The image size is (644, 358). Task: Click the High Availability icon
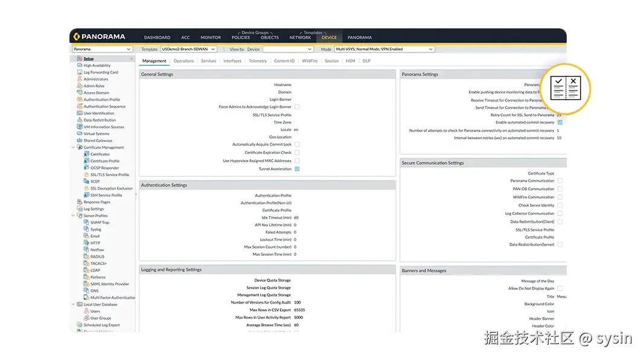80,65
